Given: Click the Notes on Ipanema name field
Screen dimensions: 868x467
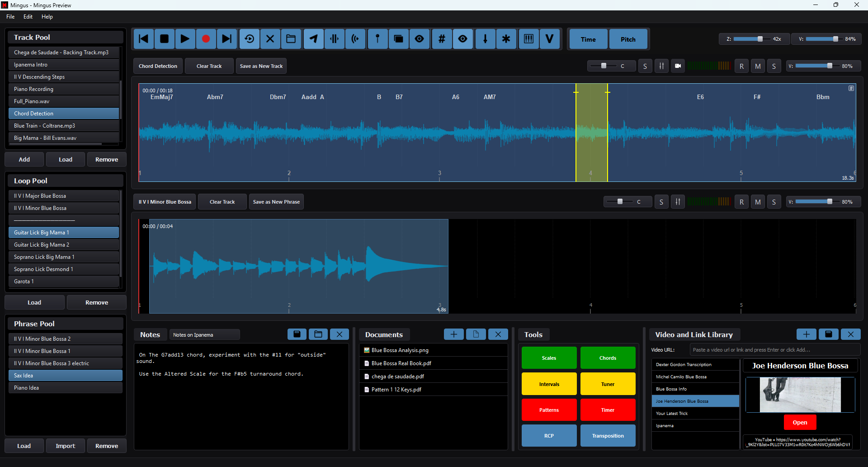Looking at the screenshot, I should point(204,335).
